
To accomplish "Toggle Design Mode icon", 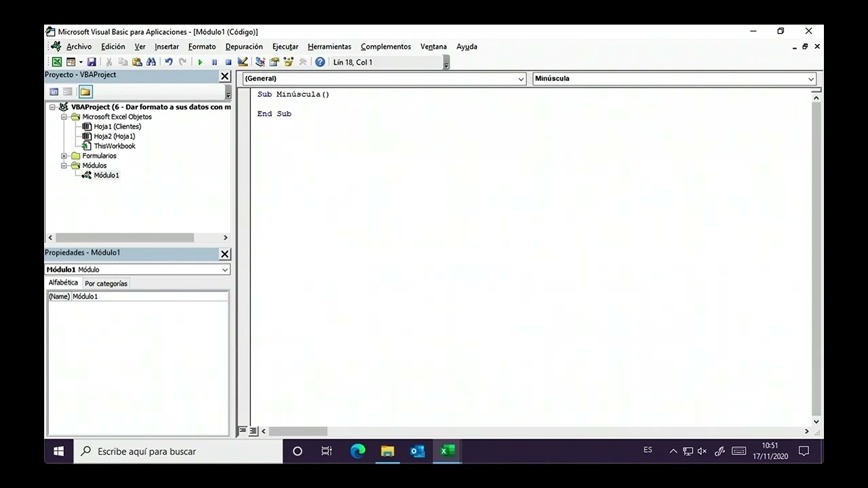I will tap(243, 62).
